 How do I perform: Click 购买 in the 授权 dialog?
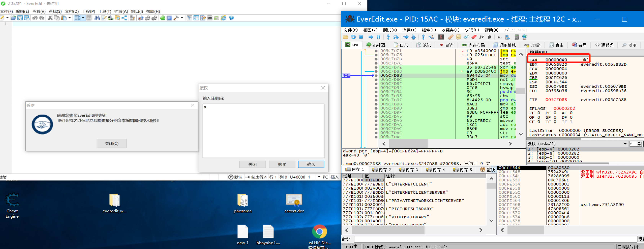[282, 164]
